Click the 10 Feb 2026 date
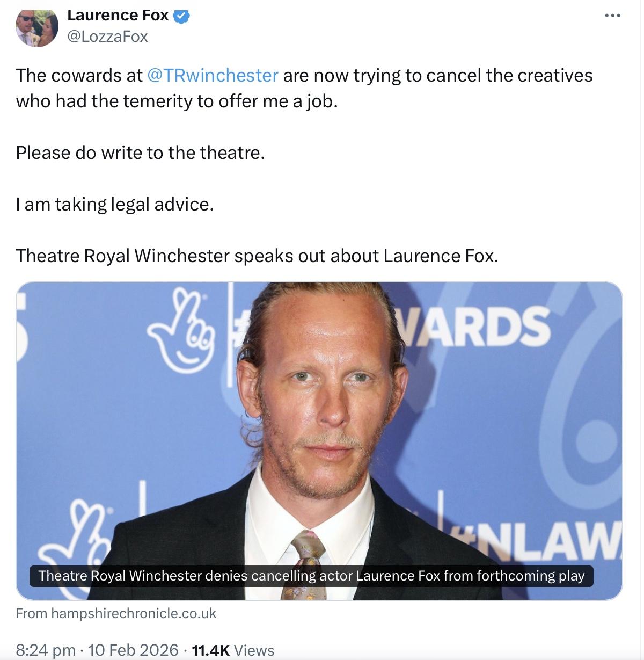 [x=133, y=650]
